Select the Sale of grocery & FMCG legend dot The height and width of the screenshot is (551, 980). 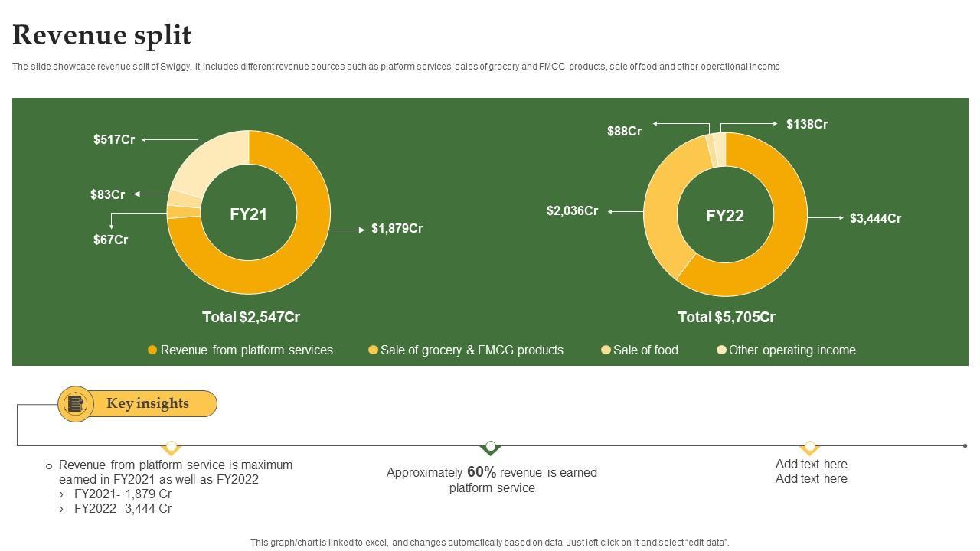click(373, 350)
